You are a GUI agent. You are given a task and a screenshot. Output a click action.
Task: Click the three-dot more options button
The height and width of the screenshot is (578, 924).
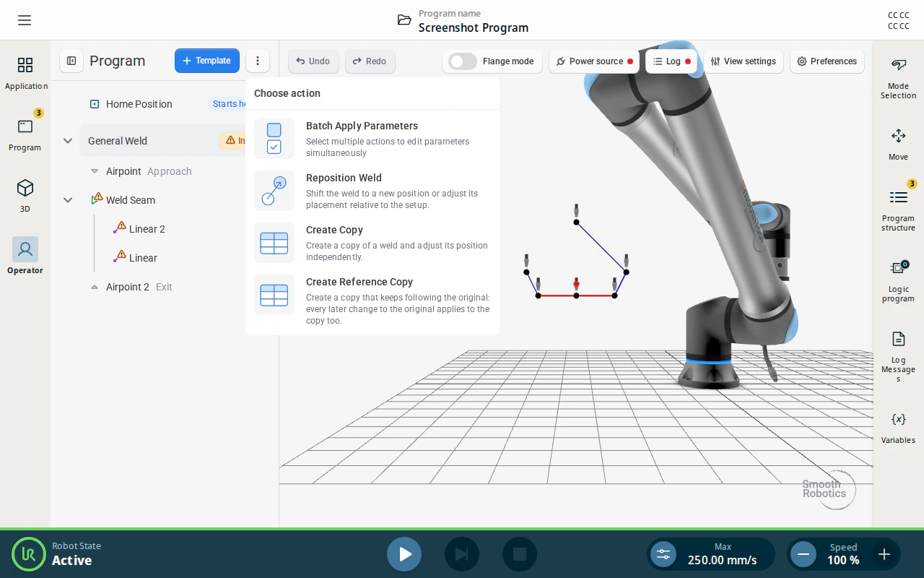pos(258,61)
